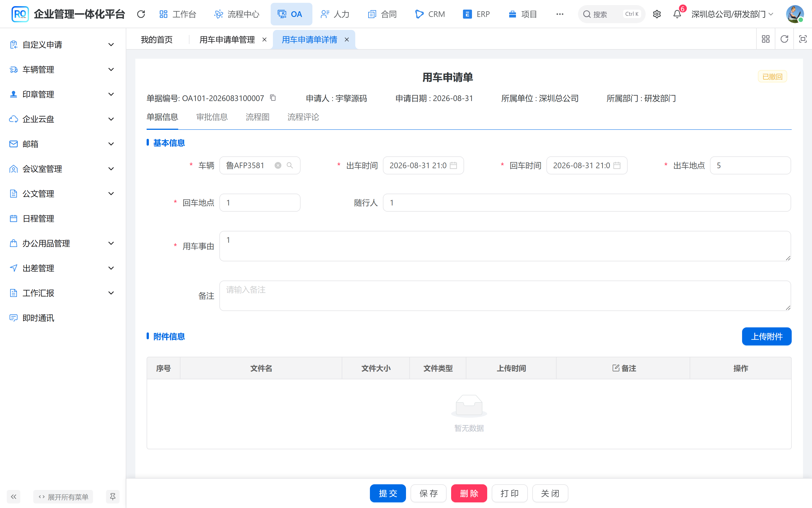The width and height of the screenshot is (812, 508).
Task: Close the 用车申请单详情 tab
Action: [347, 40]
